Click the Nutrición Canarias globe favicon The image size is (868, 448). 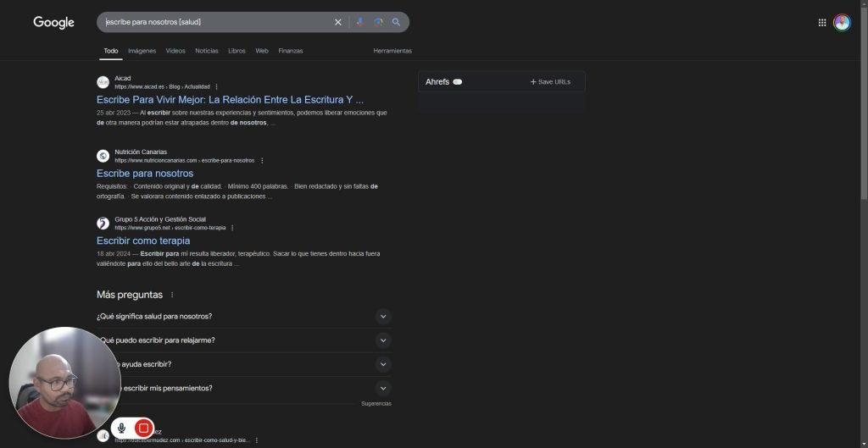tap(103, 156)
